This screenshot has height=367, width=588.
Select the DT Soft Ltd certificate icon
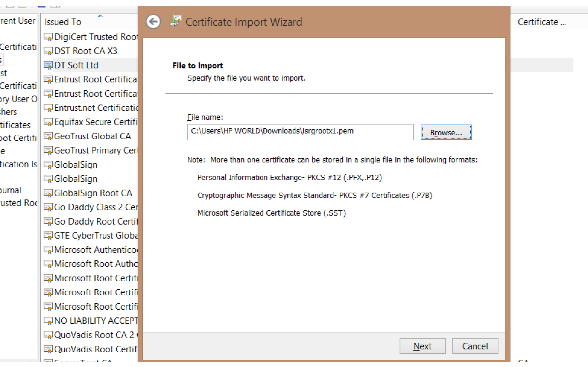[x=48, y=65]
